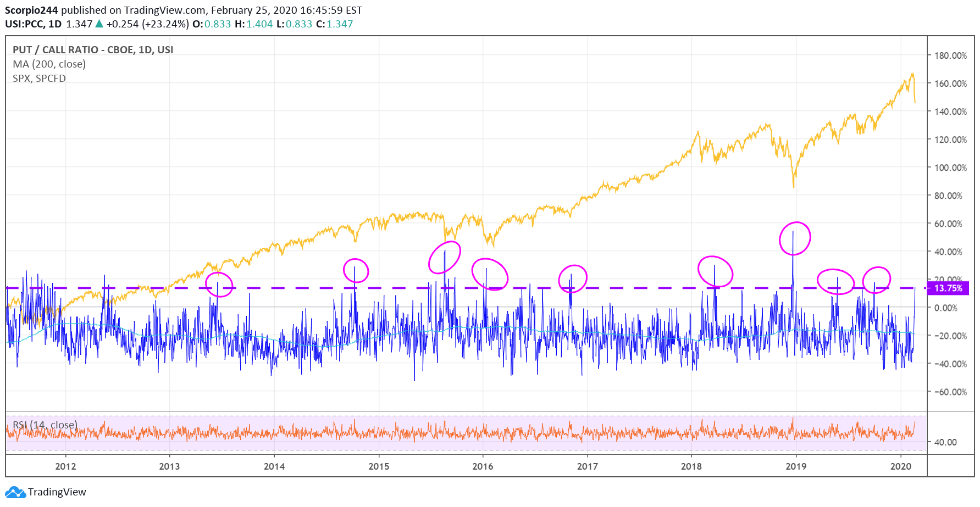
Task: Click the −20.00% axis label
Action: pyautogui.click(x=950, y=336)
